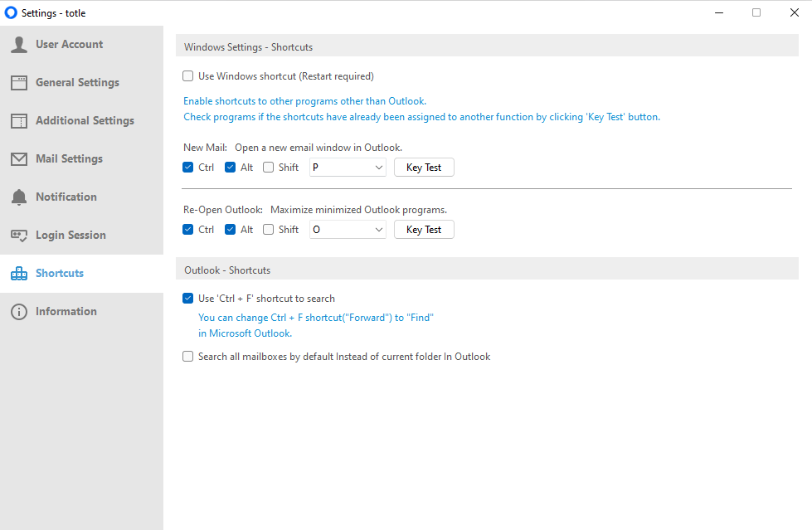Check Shift for Re-Open Outlook shortcut
Image resolution: width=812 pixels, height=530 pixels.
(x=268, y=230)
